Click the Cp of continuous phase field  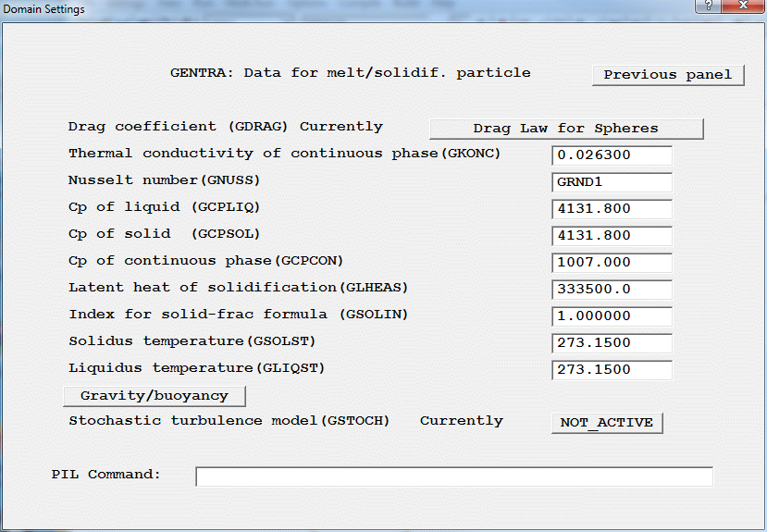[612, 263]
